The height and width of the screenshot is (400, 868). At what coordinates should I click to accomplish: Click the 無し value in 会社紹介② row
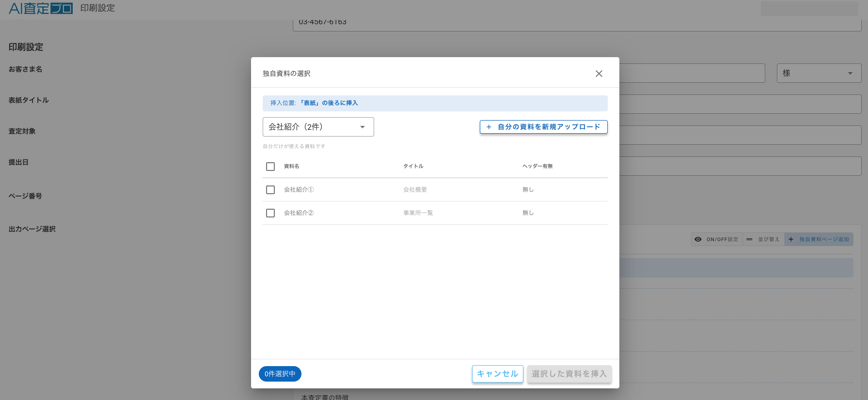[x=528, y=213]
